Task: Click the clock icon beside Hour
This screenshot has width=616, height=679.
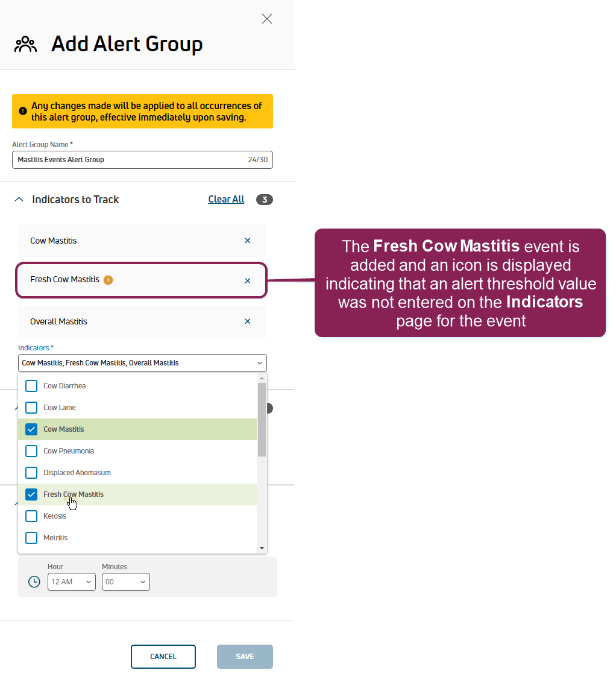Action: pos(34,581)
